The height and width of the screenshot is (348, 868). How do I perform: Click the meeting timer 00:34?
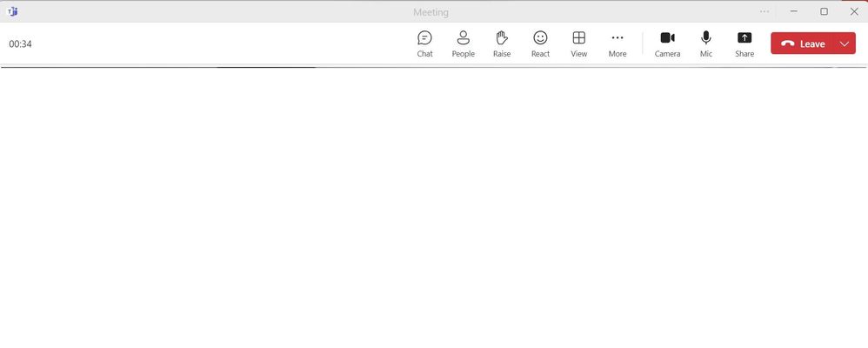tap(21, 43)
